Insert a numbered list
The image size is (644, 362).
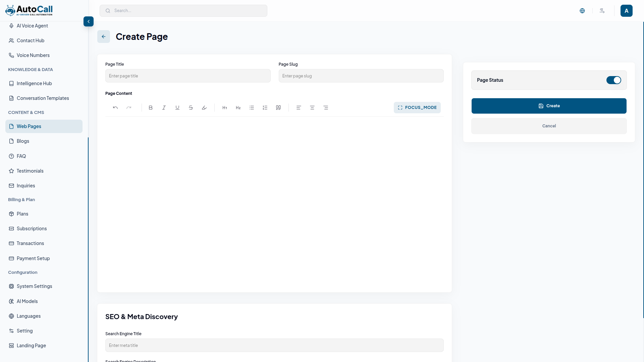point(265,108)
